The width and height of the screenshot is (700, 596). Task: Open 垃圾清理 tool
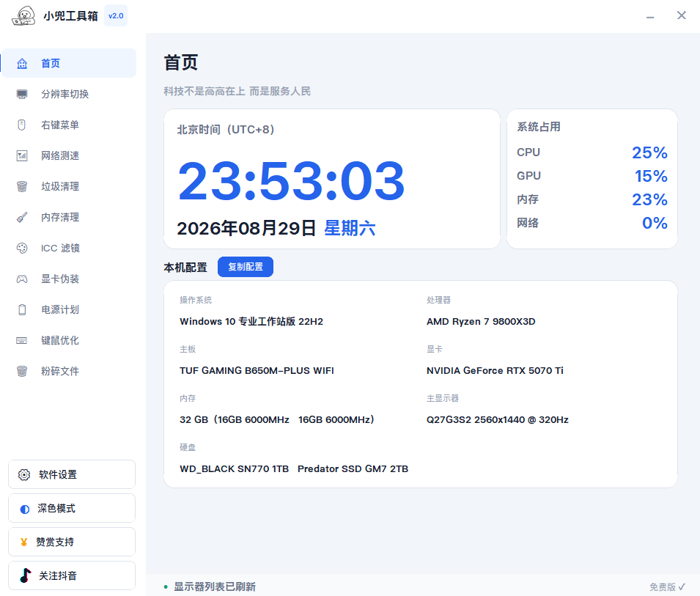[69, 187]
